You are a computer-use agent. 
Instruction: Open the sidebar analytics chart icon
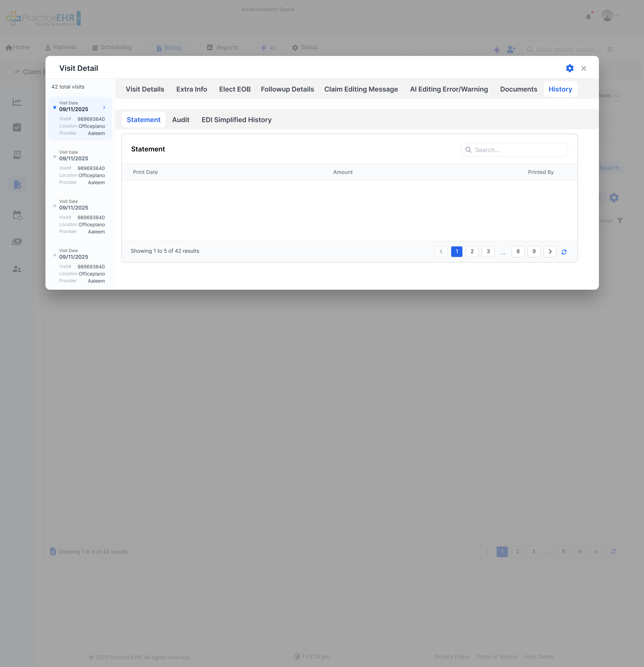coord(17,102)
